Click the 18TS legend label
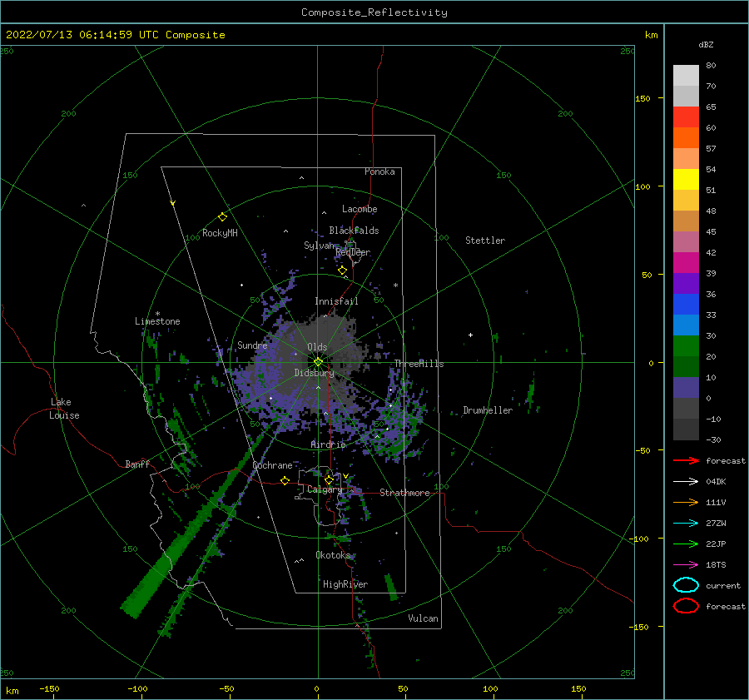The width and height of the screenshot is (749, 700). point(716,565)
